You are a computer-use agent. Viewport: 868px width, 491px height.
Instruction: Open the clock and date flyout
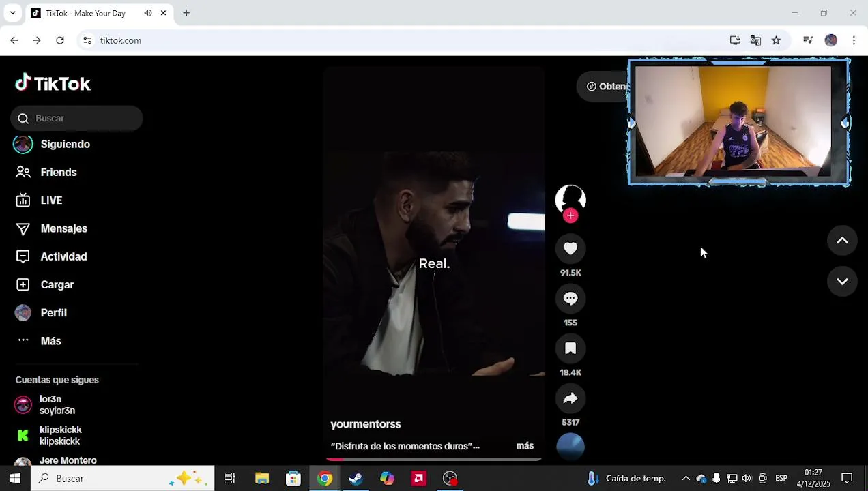pos(813,479)
